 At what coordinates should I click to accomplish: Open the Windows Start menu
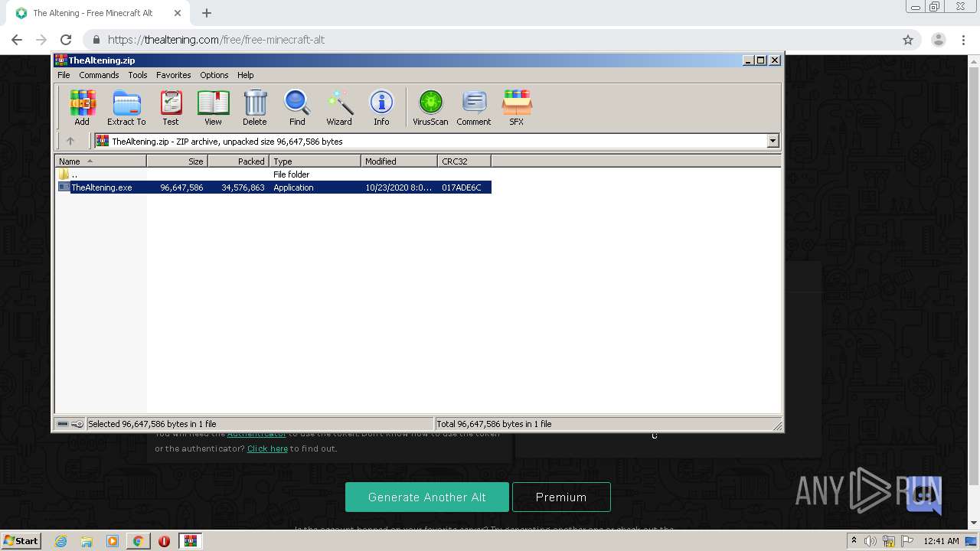pyautogui.click(x=21, y=540)
